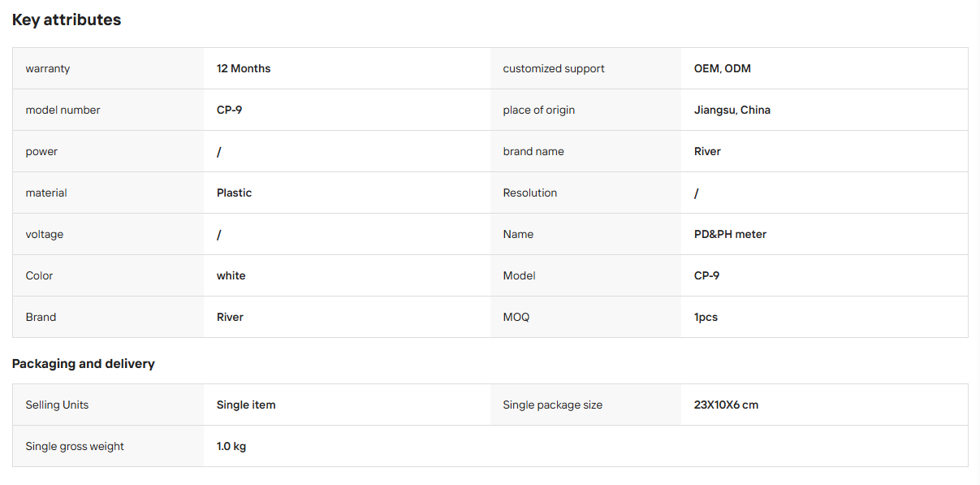Select the "Model" attribute label
The width and height of the screenshot is (980, 485).
click(520, 276)
